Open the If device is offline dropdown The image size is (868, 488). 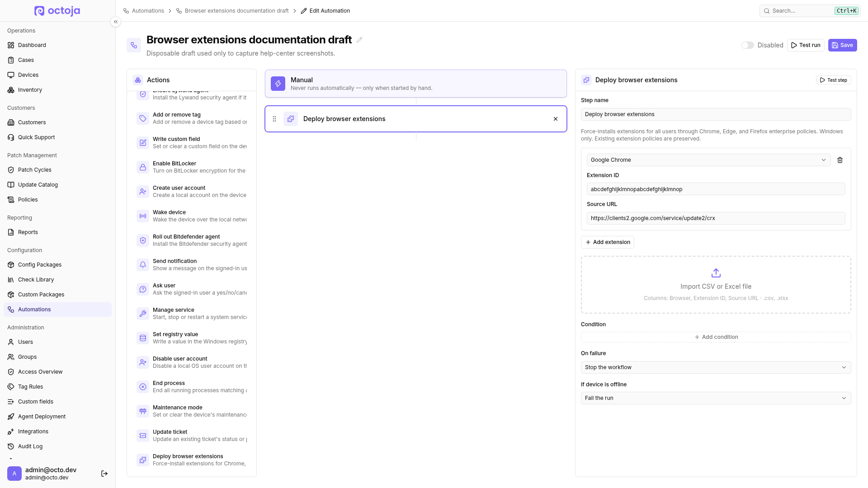click(716, 398)
